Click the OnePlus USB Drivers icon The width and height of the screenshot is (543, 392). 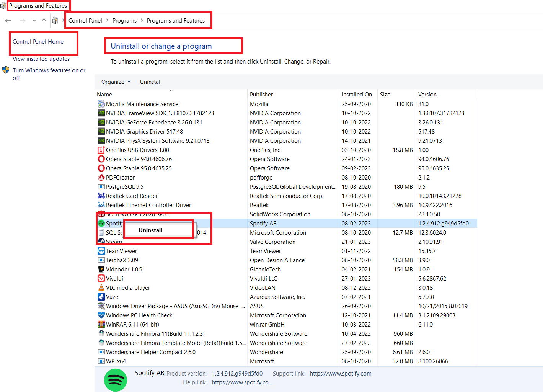pos(101,150)
